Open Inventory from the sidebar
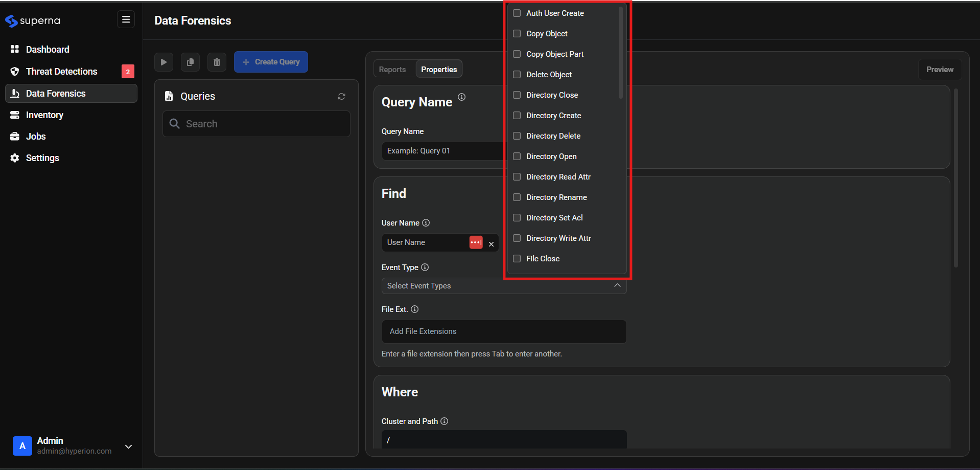 (x=71, y=115)
